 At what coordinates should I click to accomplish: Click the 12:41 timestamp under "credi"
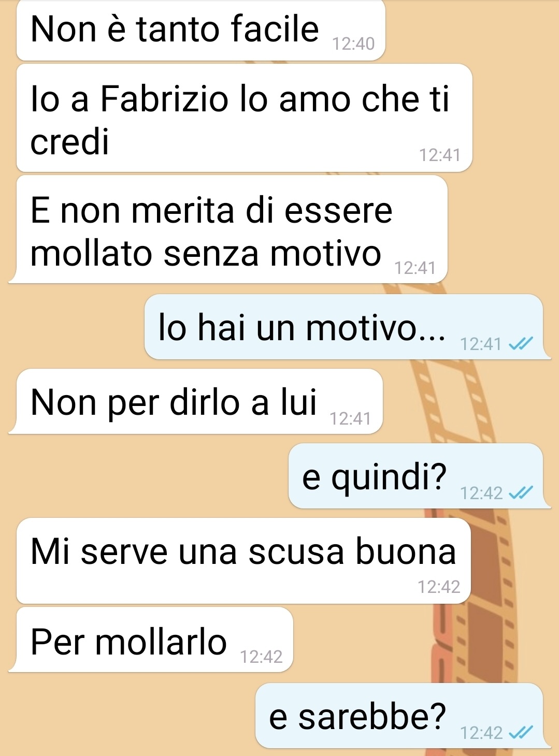point(439,155)
